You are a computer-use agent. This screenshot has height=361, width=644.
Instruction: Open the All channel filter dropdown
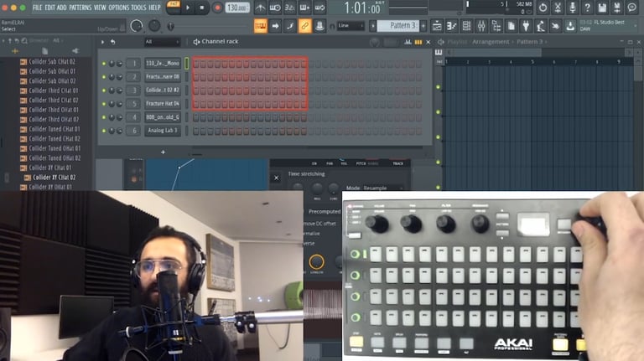(x=162, y=42)
